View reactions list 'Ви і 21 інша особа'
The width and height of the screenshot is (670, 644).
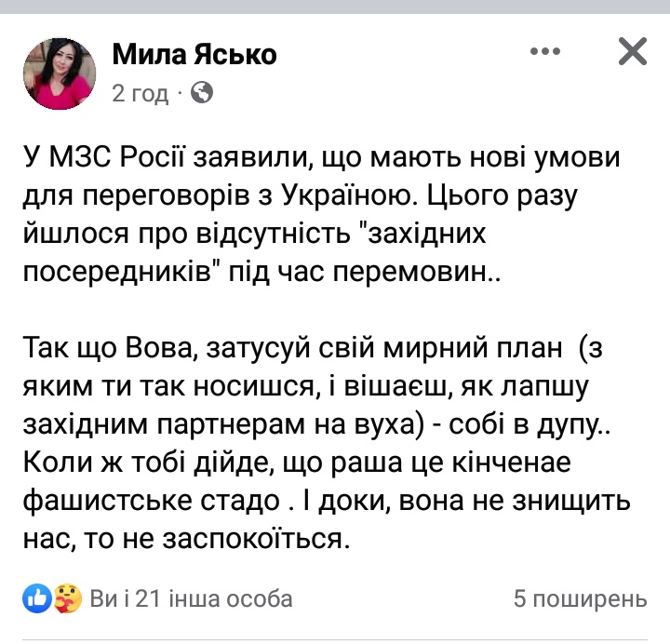[x=191, y=598]
